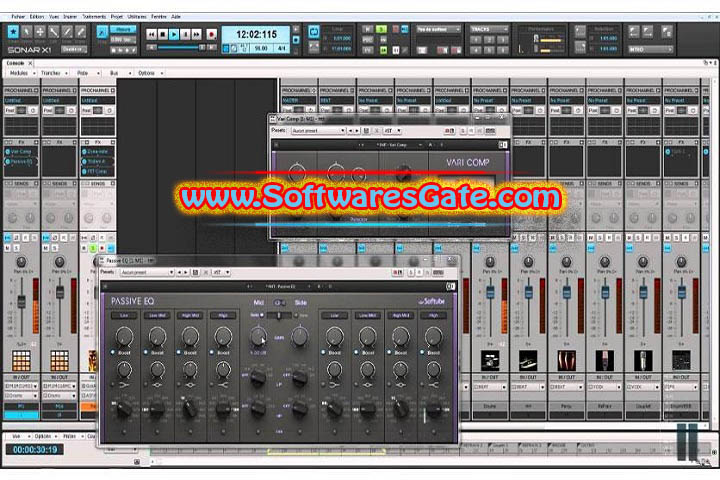
Task: Click the second strip drum-pad track icon
Action: (x=60, y=360)
